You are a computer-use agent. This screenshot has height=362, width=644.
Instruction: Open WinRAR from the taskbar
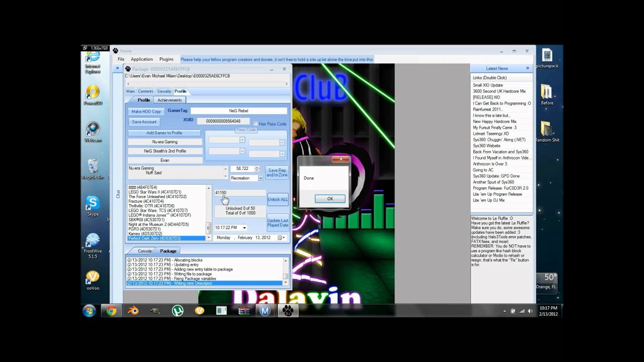click(x=244, y=311)
